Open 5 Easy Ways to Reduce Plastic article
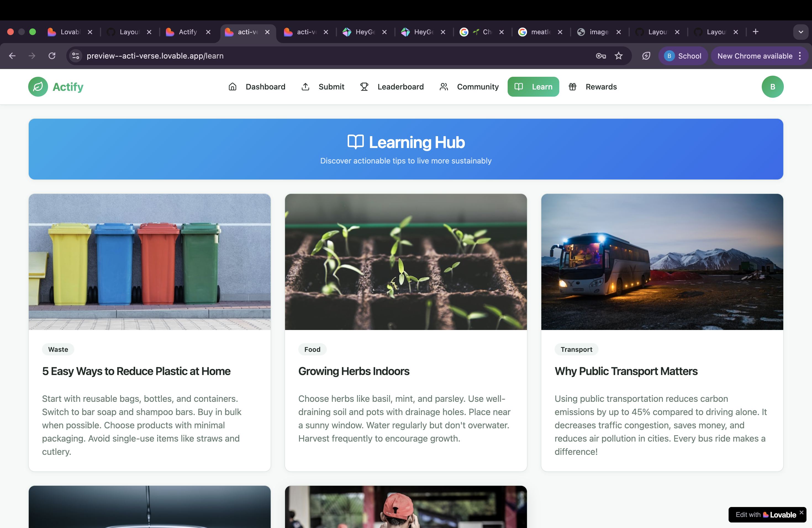This screenshot has width=812, height=528. click(x=136, y=371)
